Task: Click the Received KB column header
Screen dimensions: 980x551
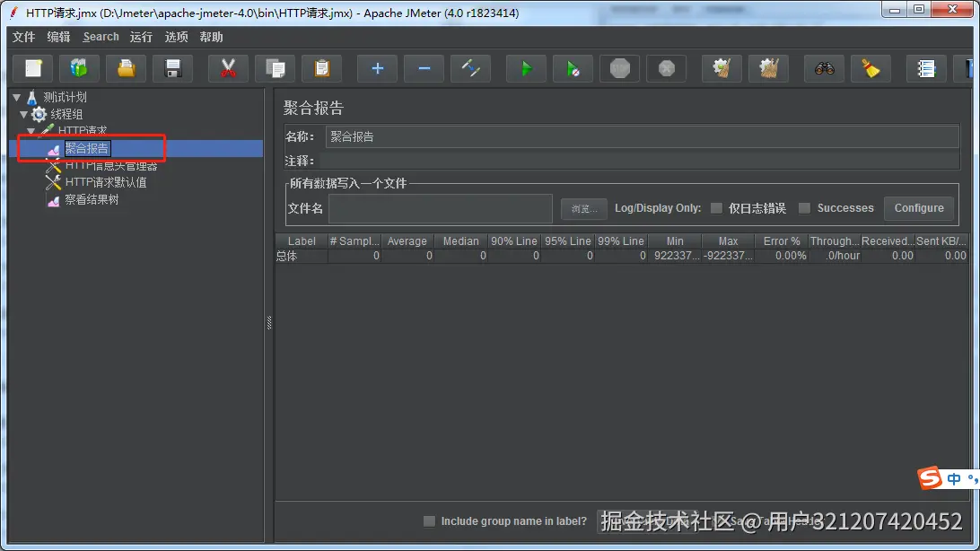Action: tap(888, 241)
